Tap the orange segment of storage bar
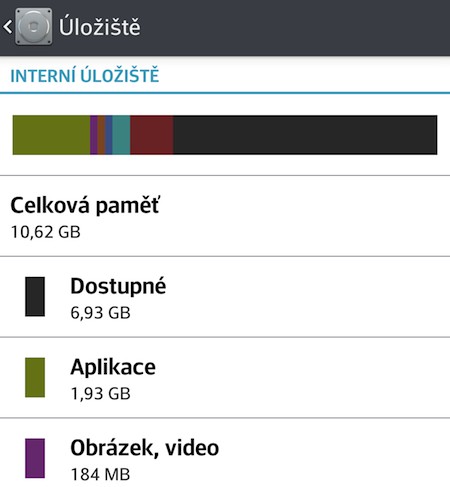The width and height of the screenshot is (450, 487). click(x=102, y=135)
